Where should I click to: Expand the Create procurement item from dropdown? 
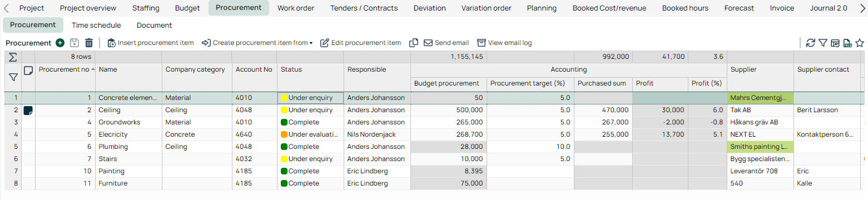[x=311, y=43]
